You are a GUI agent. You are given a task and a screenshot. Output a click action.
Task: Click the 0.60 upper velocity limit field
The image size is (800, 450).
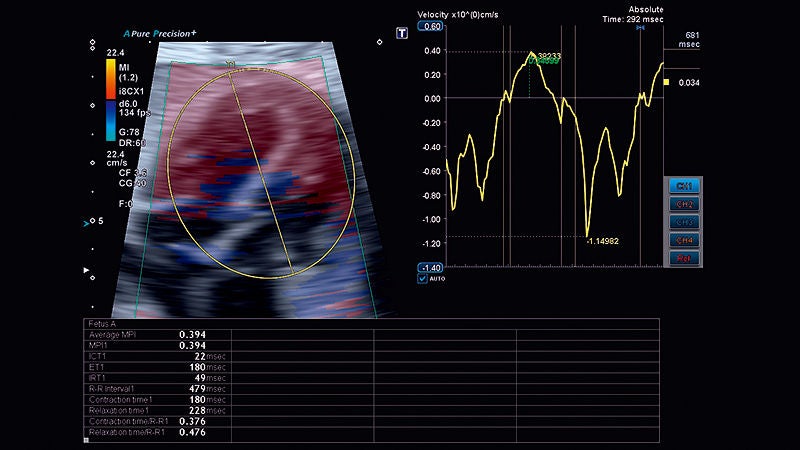click(x=431, y=27)
